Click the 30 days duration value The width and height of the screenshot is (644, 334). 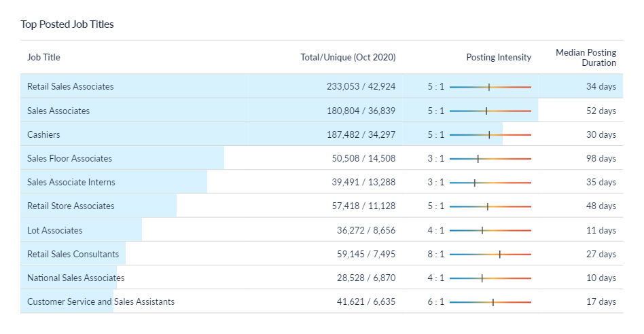click(601, 134)
